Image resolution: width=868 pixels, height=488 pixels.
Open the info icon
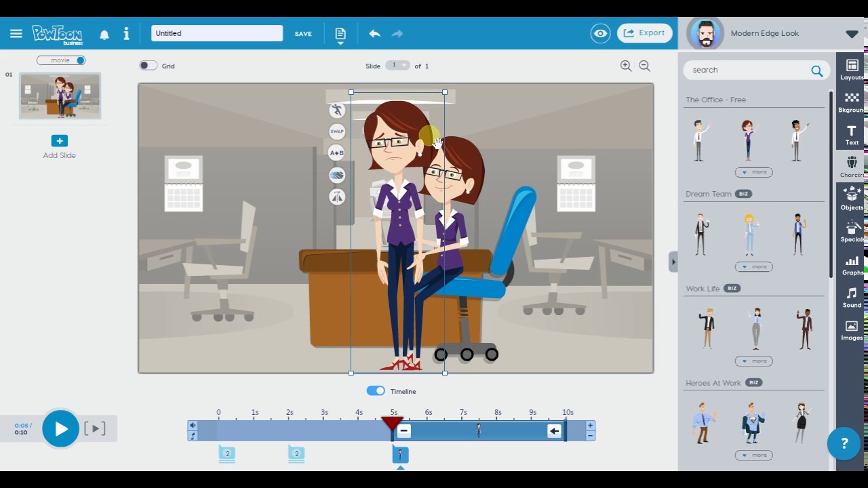[126, 33]
